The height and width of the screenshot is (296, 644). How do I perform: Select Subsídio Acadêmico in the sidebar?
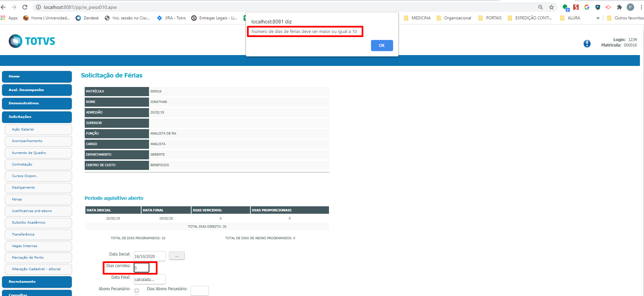tap(38, 223)
